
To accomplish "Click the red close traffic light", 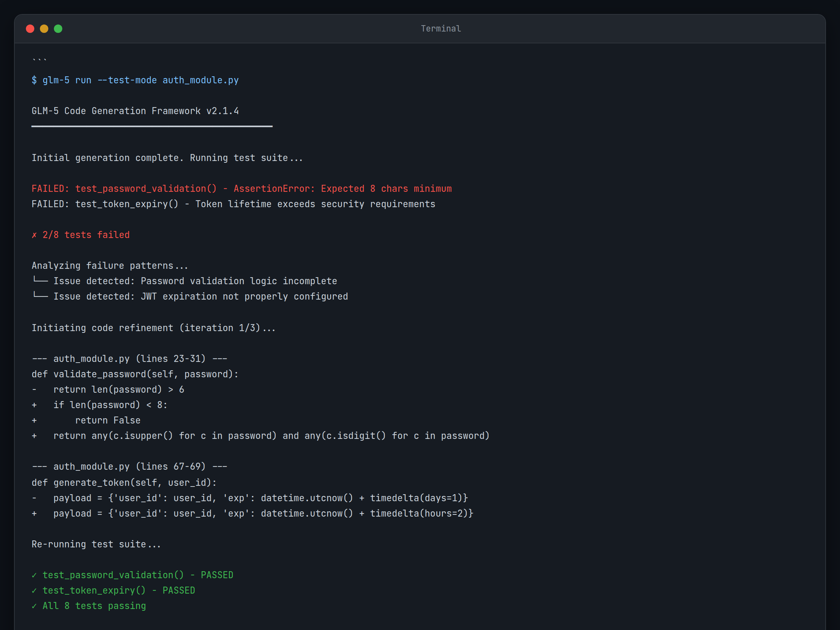I will click(x=30, y=28).
